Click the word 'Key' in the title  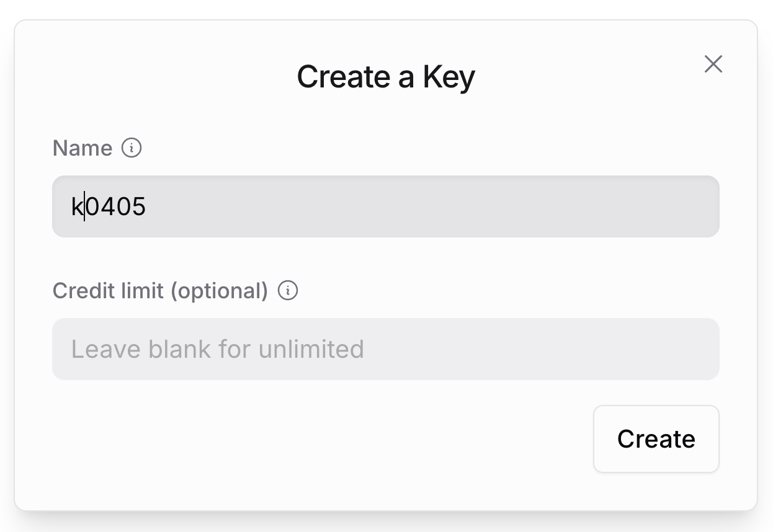pos(449,77)
